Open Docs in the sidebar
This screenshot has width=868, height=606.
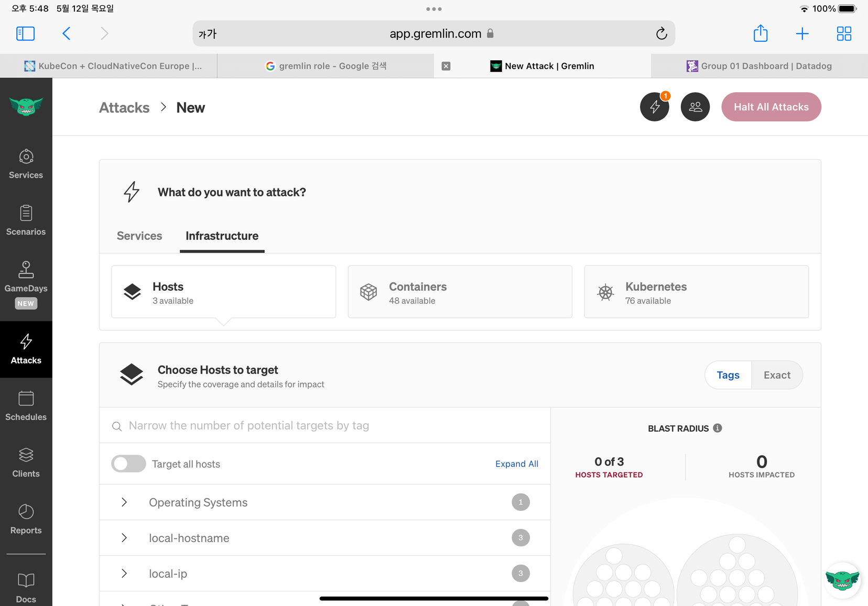click(x=26, y=588)
